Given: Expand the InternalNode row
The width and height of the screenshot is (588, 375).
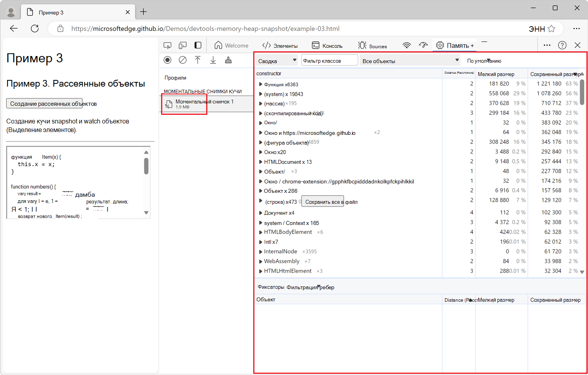Looking at the screenshot, I should (x=261, y=252).
